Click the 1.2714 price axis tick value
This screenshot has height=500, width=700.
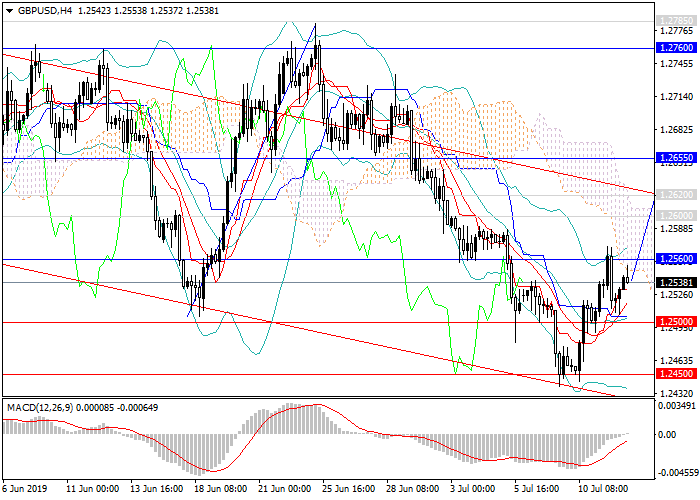[x=673, y=97]
